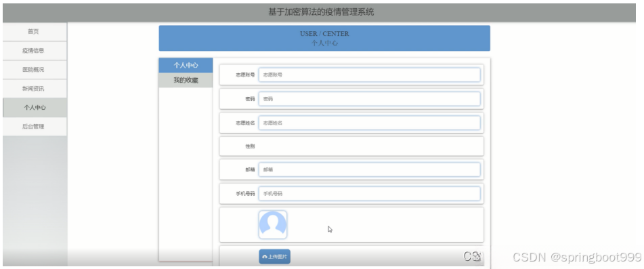Click the USER / CENTER banner heading
Viewport: 644px width, 269px height.
point(324,34)
